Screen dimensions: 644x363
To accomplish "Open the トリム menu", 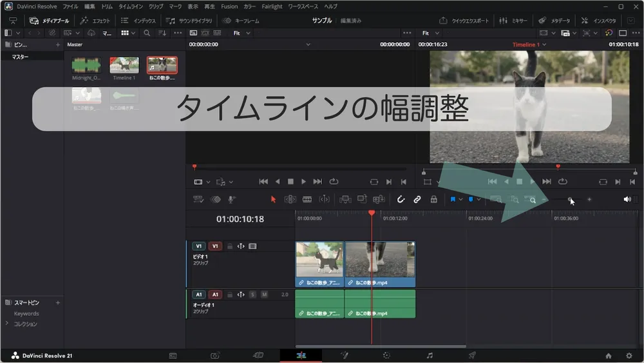I will point(107,6).
